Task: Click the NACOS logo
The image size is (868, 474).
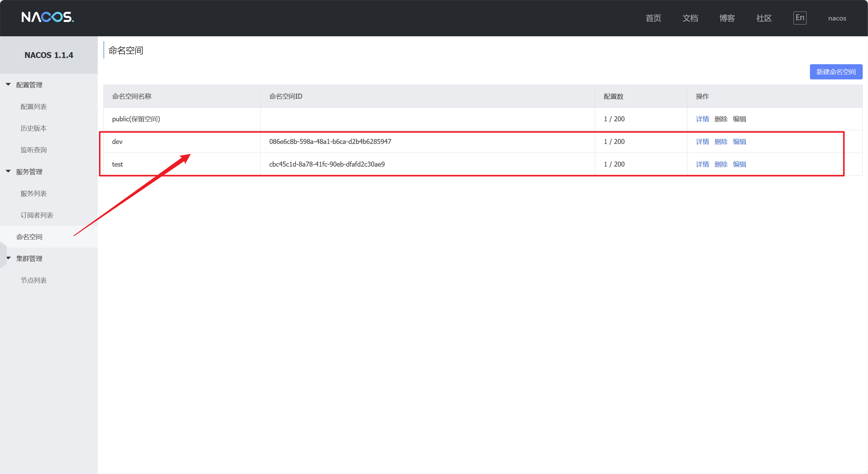Action: [x=47, y=17]
